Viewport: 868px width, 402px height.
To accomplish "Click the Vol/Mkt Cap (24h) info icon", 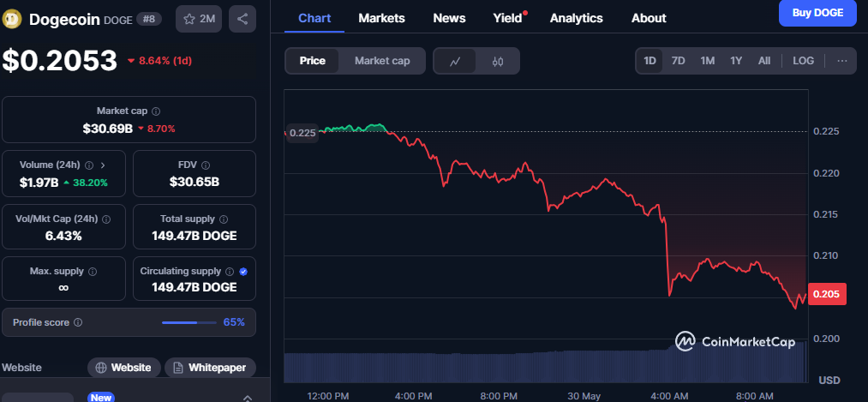I will [106, 219].
